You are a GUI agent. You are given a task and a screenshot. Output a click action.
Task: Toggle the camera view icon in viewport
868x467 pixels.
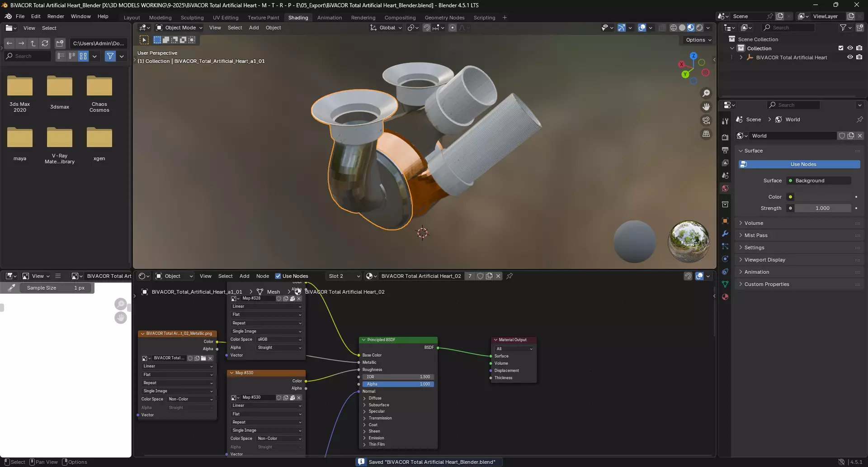click(706, 120)
